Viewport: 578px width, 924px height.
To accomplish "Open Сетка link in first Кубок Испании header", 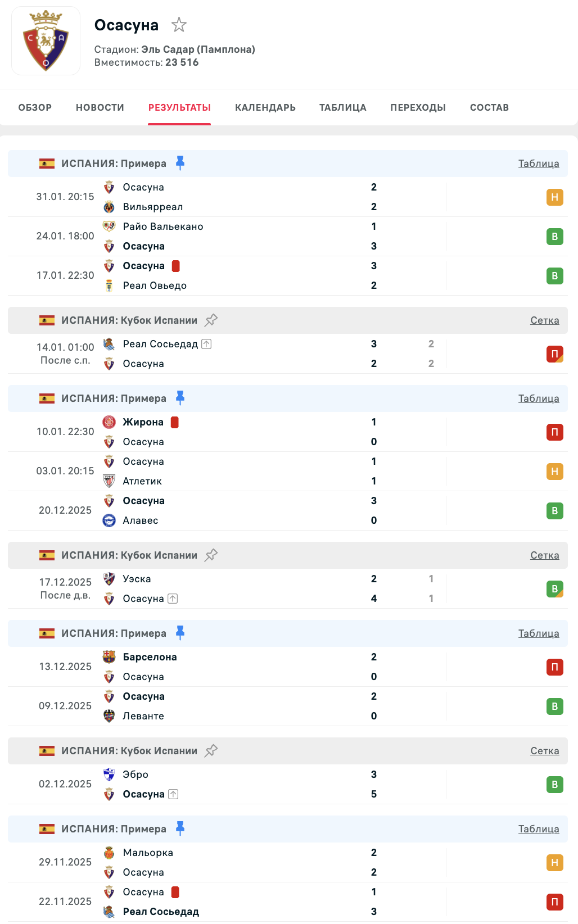I will click(x=544, y=320).
